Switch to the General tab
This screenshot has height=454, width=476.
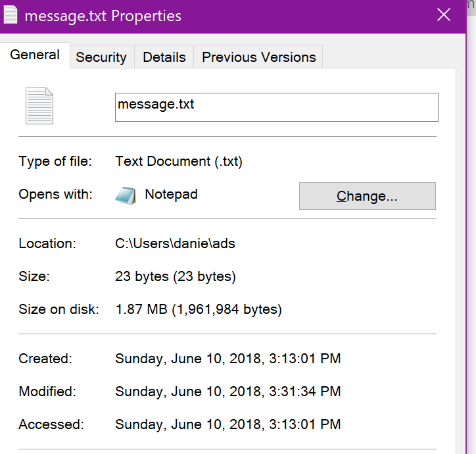coord(35,55)
